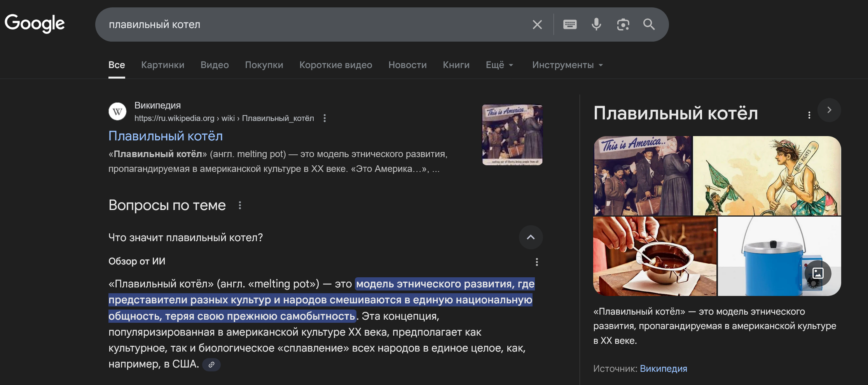This screenshot has height=385, width=868.
Task: Clear the search query with X icon
Action: point(537,25)
